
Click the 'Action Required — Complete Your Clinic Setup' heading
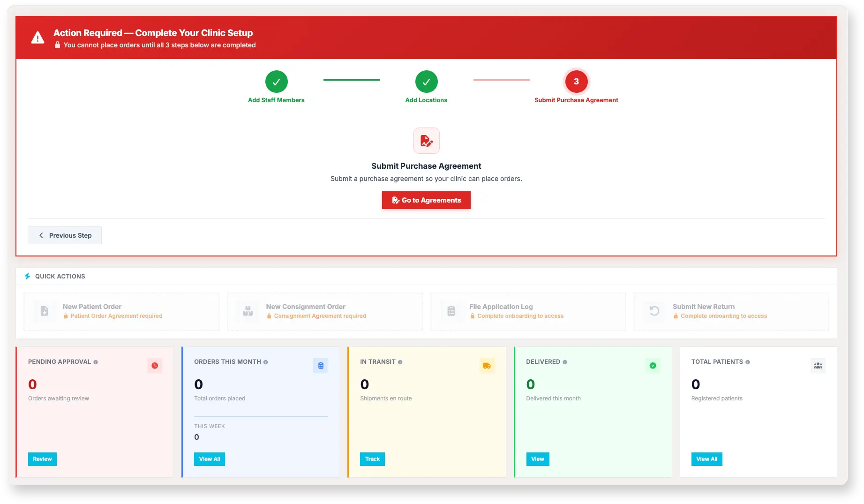coord(153,33)
